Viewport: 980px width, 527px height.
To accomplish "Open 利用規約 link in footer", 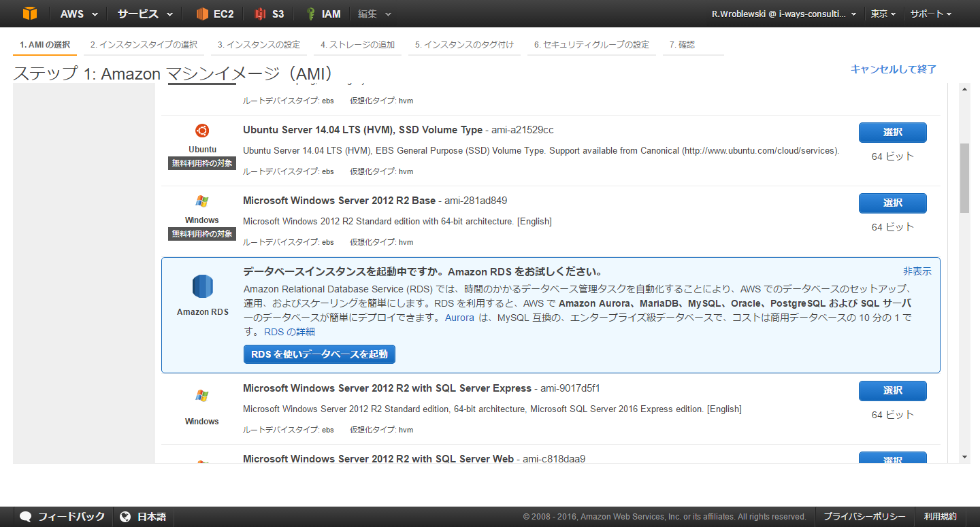I will pyautogui.click(x=941, y=517).
